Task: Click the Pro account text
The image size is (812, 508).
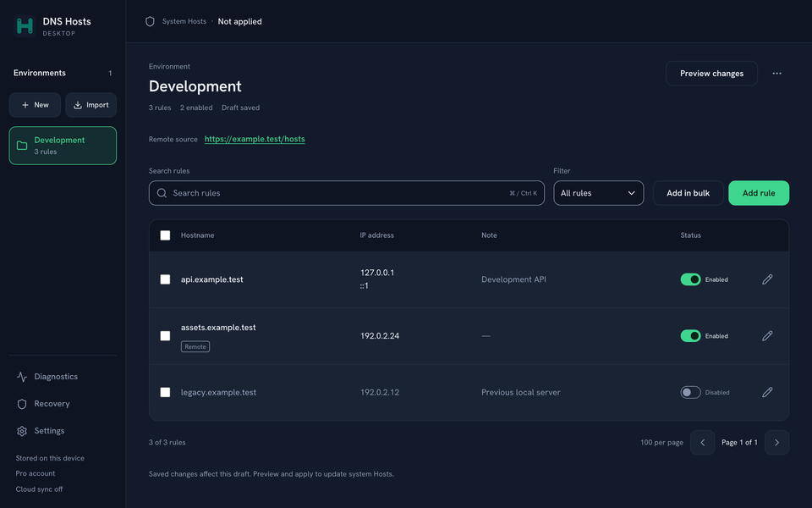Action: tap(36, 474)
